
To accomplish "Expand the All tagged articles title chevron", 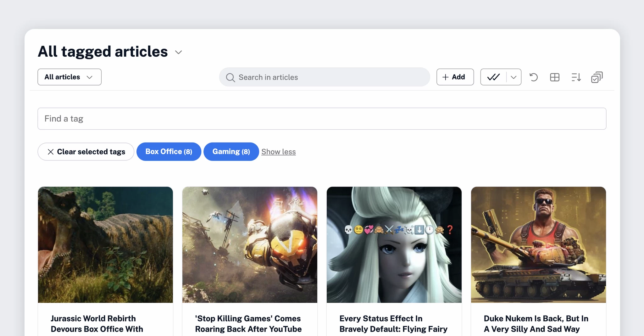I will (179, 52).
